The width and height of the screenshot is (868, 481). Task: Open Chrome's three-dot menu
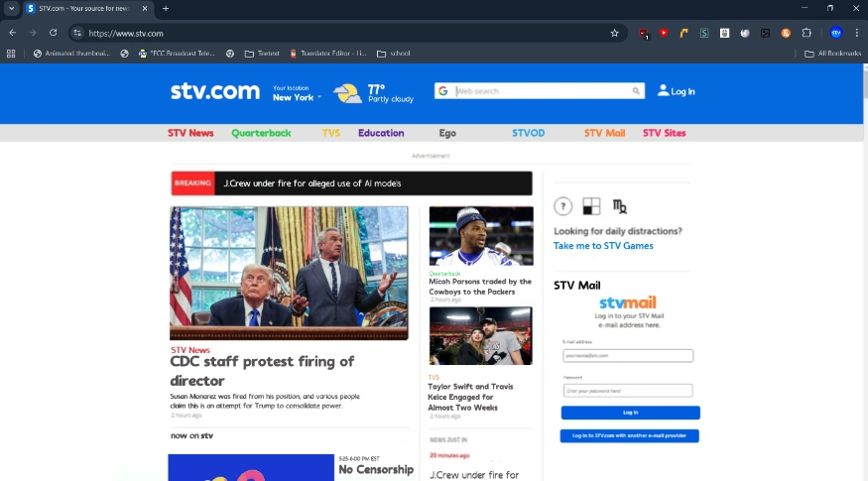tap(856, 33)
